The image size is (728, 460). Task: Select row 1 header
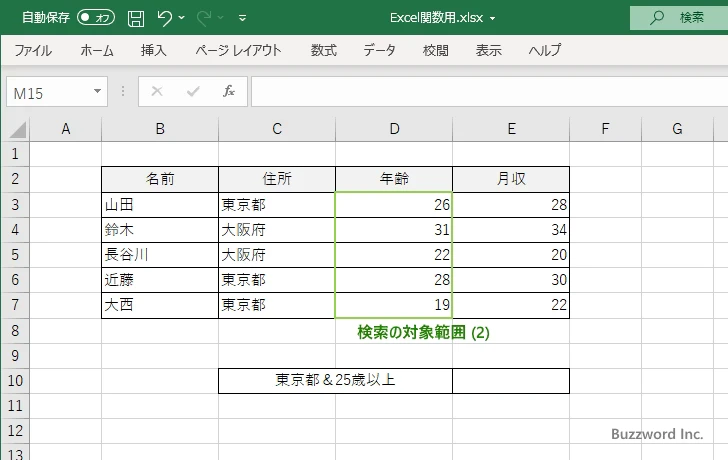(15, 154)
